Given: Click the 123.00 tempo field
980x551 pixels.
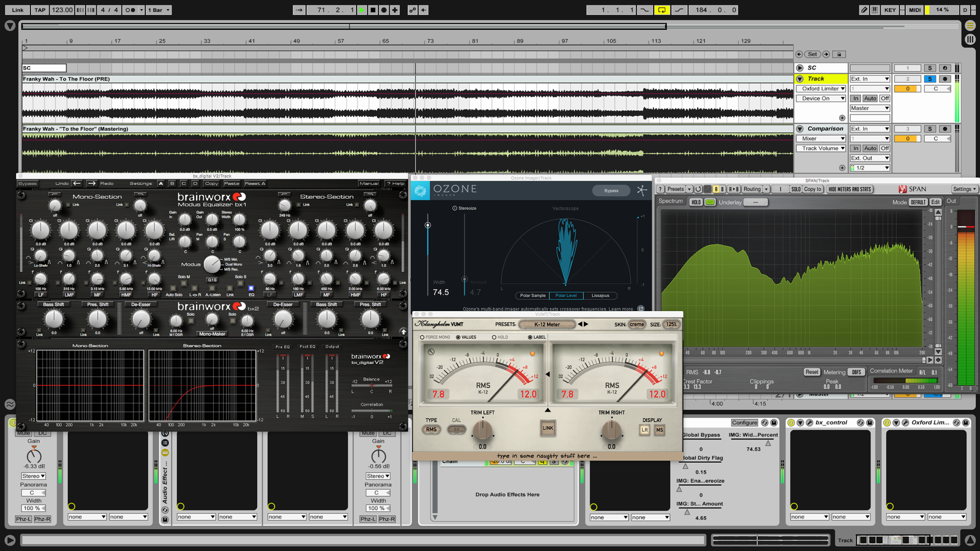Looking at the screenshot, I should pos(62,10).
